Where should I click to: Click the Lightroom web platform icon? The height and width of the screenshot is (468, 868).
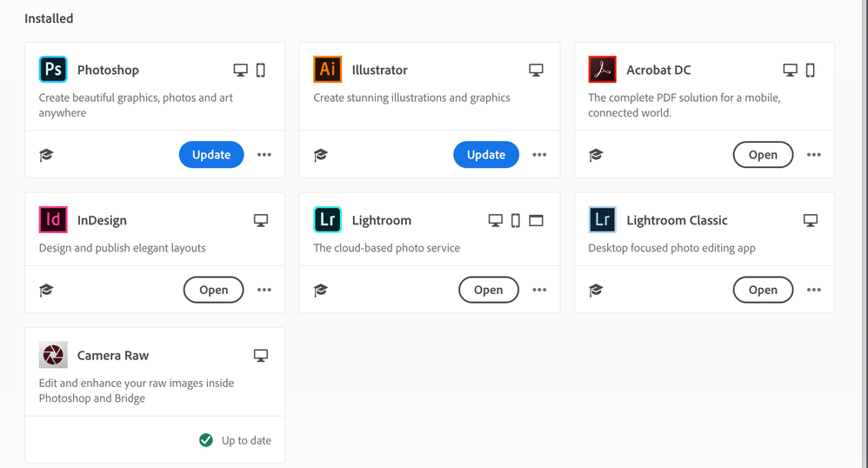537,221
